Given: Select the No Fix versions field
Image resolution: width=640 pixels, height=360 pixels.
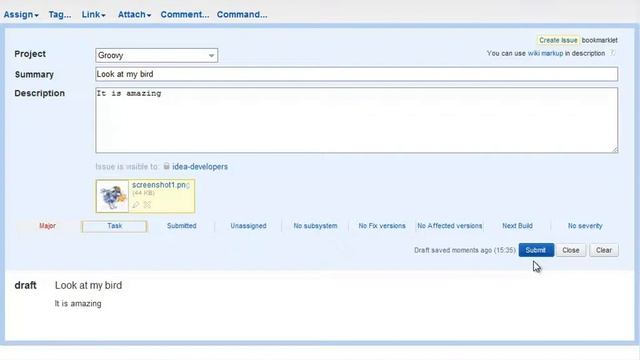Looking at the screenshot, I should (x=382, y=226).
